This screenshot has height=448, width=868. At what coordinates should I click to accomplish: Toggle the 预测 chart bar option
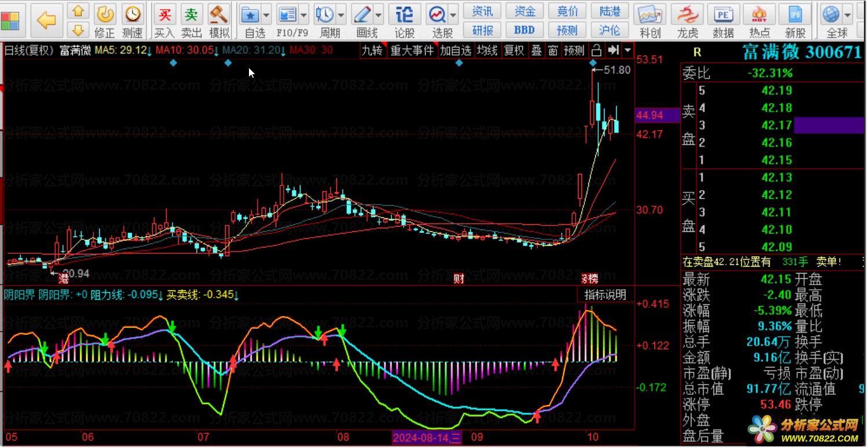click(574, 50)
